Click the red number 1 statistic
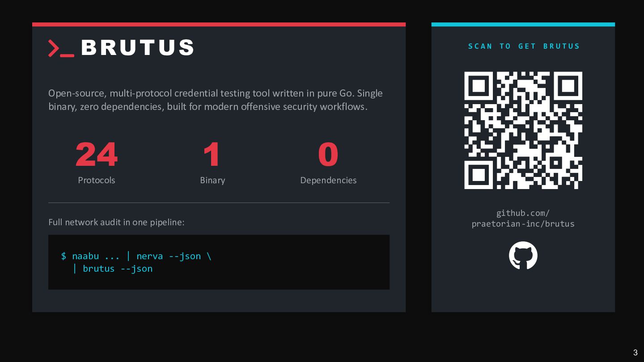The width and height of the screenshot is (644, 362). [212, 155]
